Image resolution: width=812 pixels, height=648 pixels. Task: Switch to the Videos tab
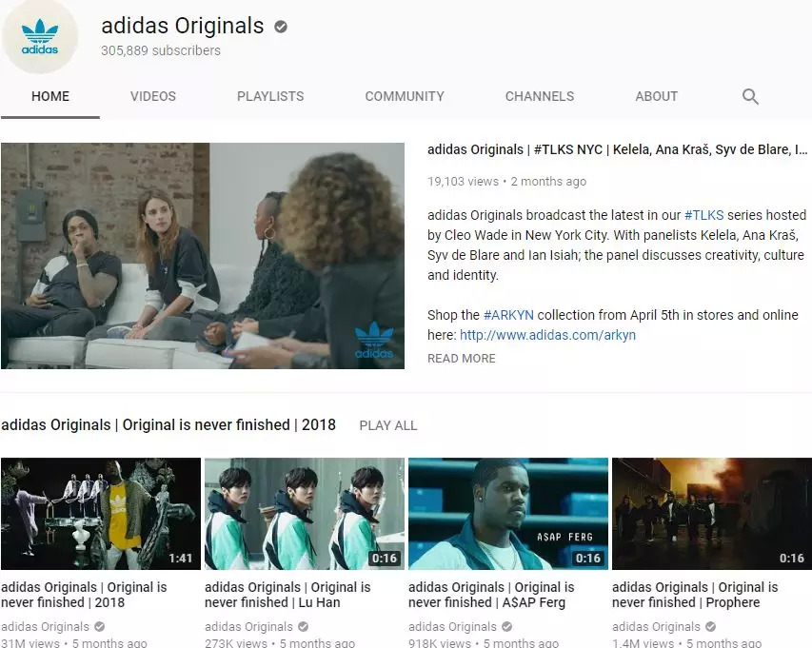(152, 96)
